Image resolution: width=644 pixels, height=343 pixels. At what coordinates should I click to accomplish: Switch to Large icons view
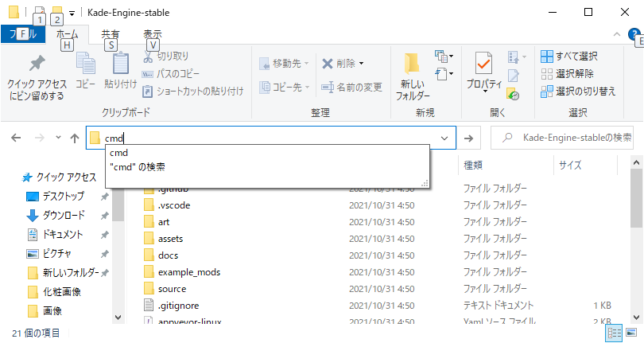(x=630, y=333)
